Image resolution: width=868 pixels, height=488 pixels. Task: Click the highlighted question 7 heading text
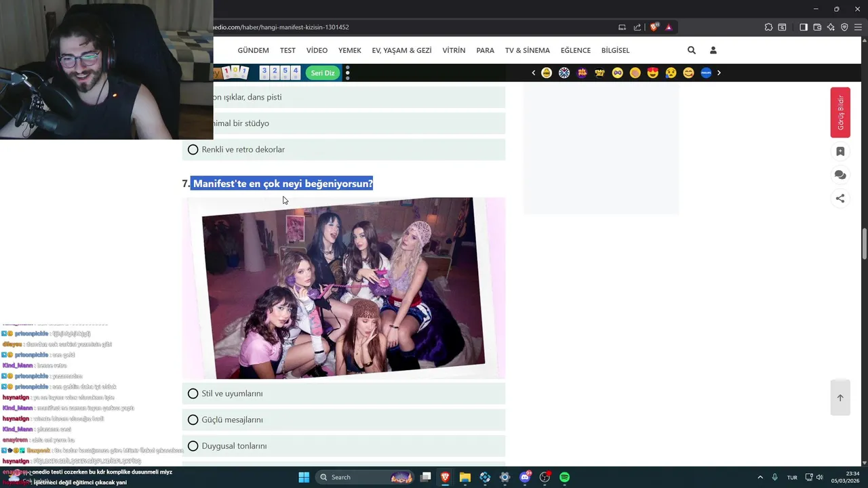283,184
